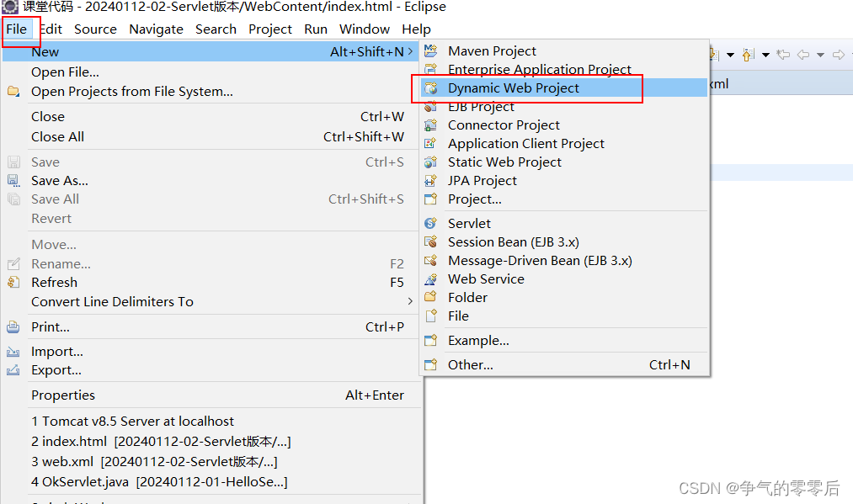
Task: Click the Import icon
Action: pyautogui.click(x=13, y=352)
